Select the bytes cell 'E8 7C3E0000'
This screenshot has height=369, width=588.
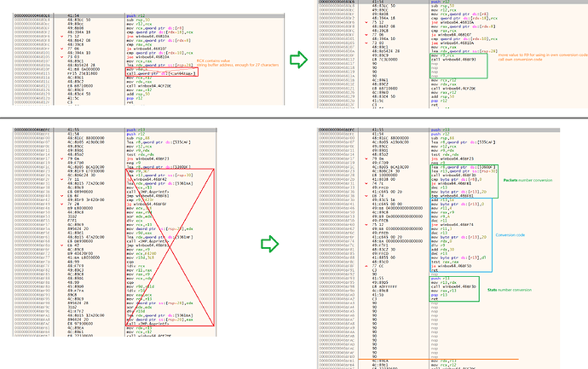384,60
